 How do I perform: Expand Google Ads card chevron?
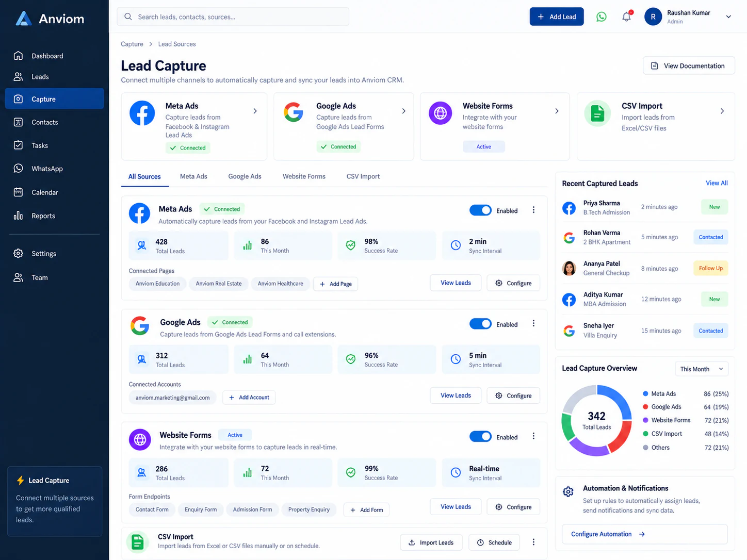[403, 111]
